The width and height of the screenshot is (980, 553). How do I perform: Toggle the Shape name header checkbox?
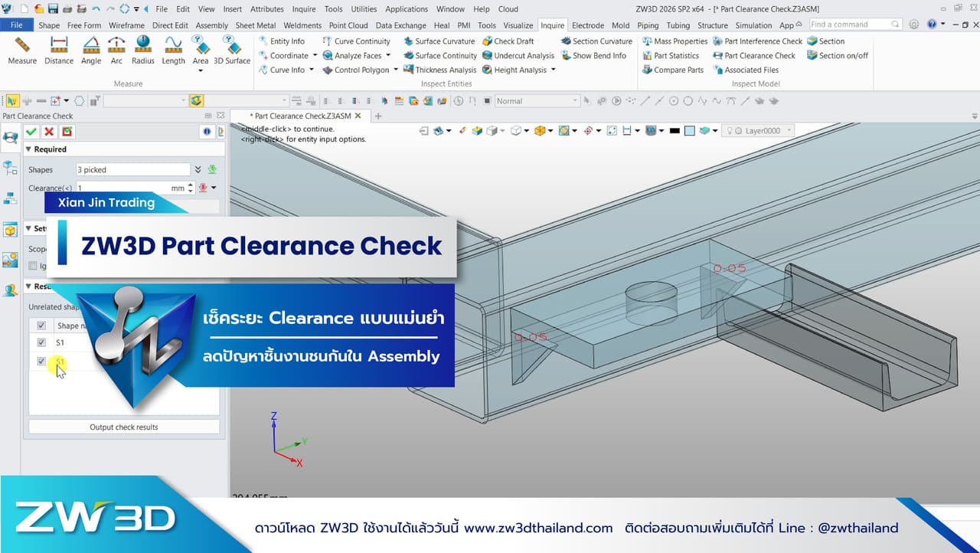click(x=41, y=326)
